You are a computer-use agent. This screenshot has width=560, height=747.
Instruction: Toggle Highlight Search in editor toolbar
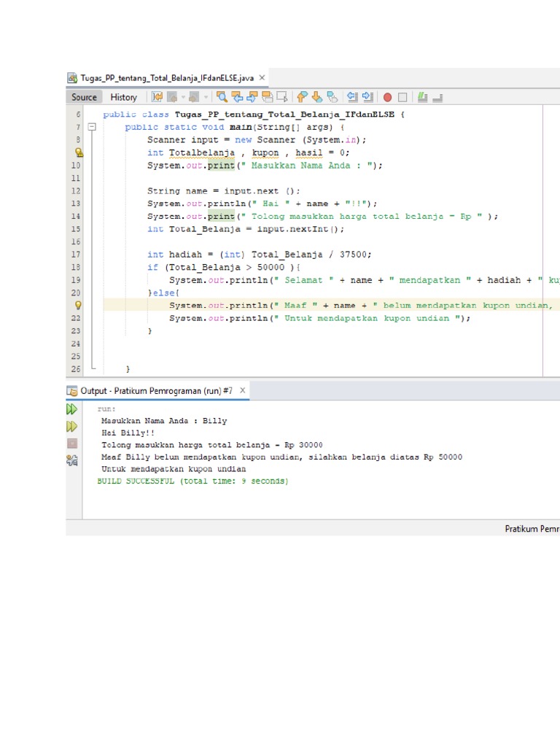click(267, 97)
